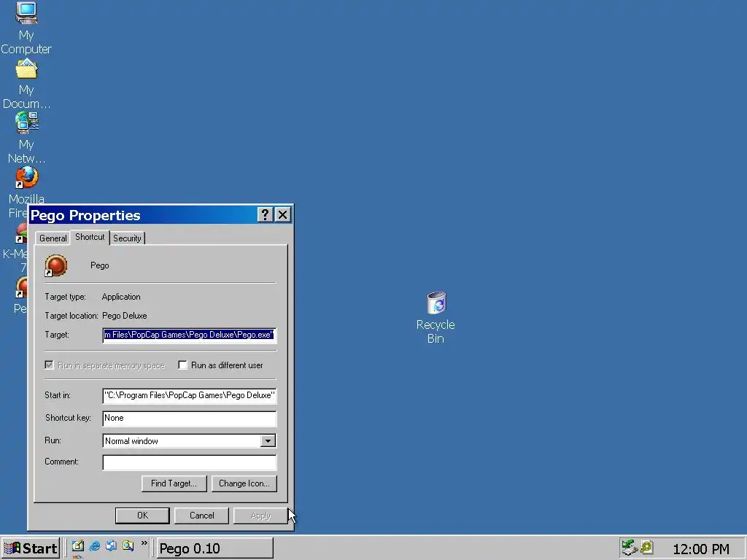
Task: Click the Pego 0.10 taskbar button
Action: click(214, 548)
